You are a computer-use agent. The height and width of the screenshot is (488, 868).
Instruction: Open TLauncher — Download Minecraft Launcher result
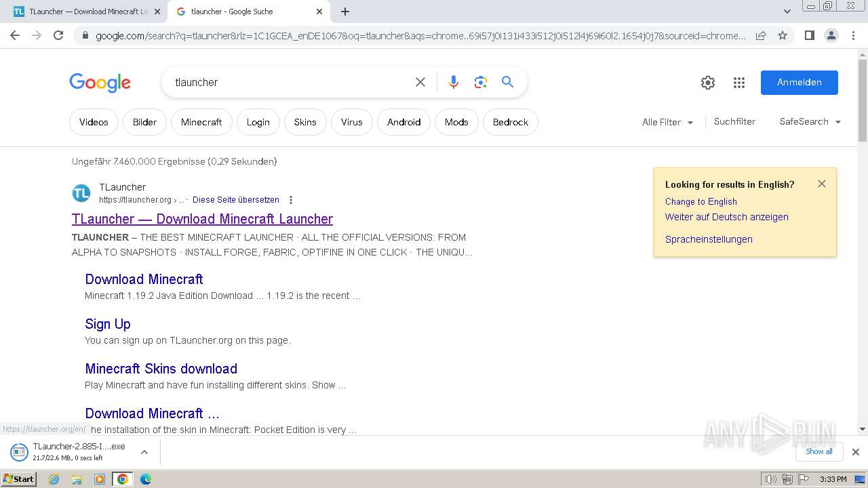[x=202, y=219]
